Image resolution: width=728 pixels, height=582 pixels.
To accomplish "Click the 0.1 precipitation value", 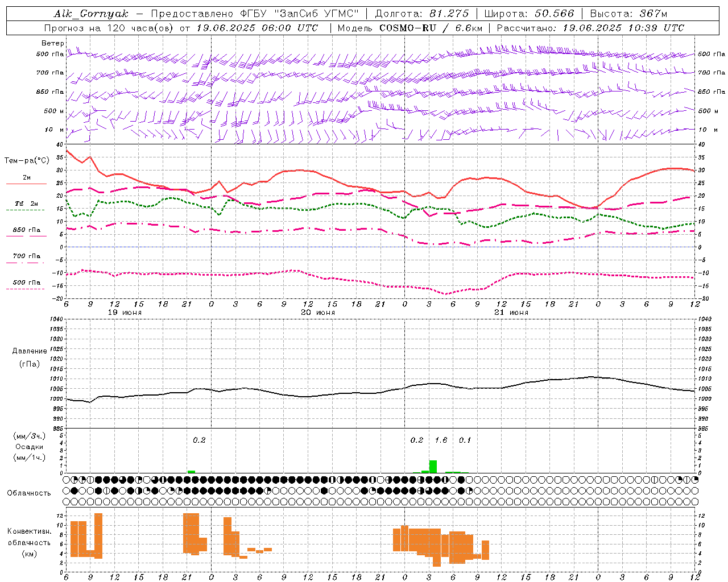I will point(465,440).
